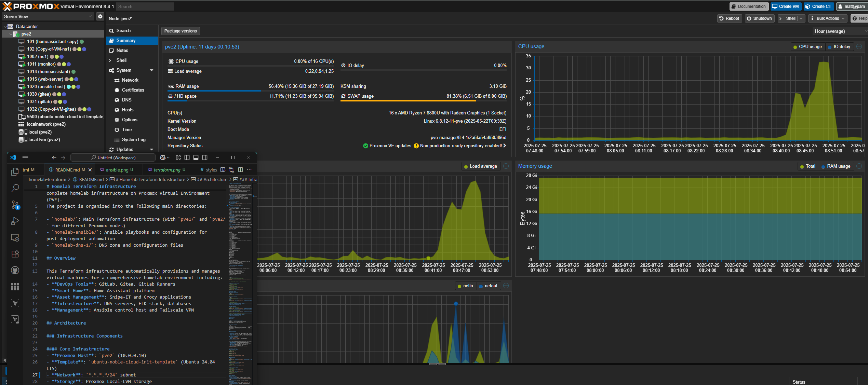The image size is (868, 385).
Task: Select Summary in node menu
Action: pos(132,40)
